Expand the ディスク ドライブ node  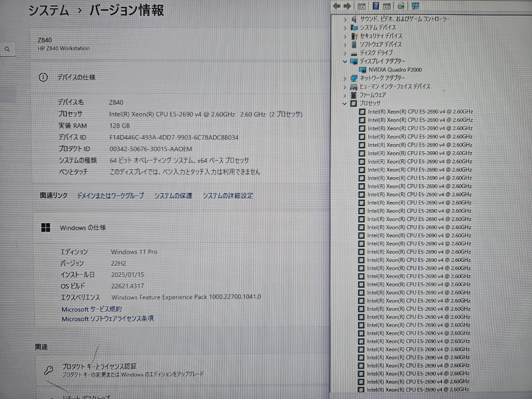[x=345, y=53]
